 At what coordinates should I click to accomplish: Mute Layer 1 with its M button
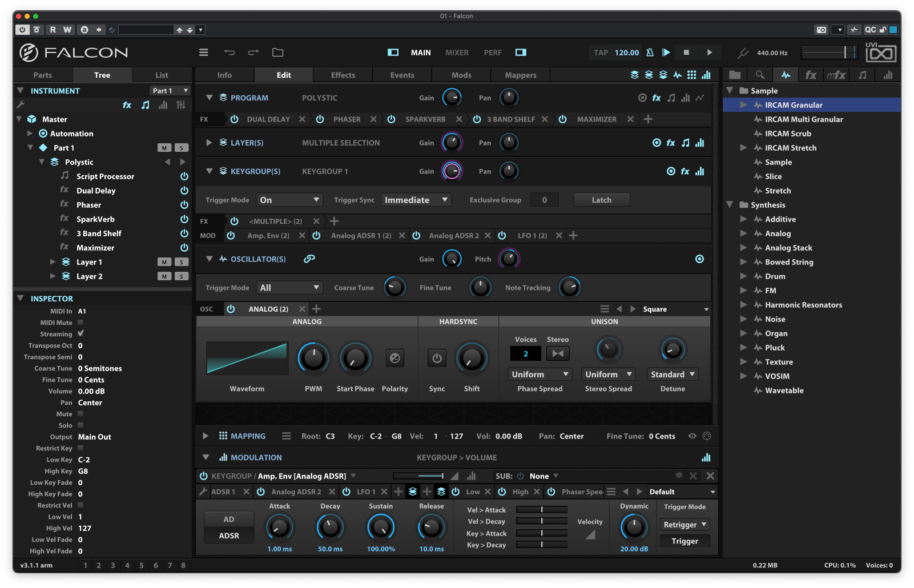(x=164, y=262)
